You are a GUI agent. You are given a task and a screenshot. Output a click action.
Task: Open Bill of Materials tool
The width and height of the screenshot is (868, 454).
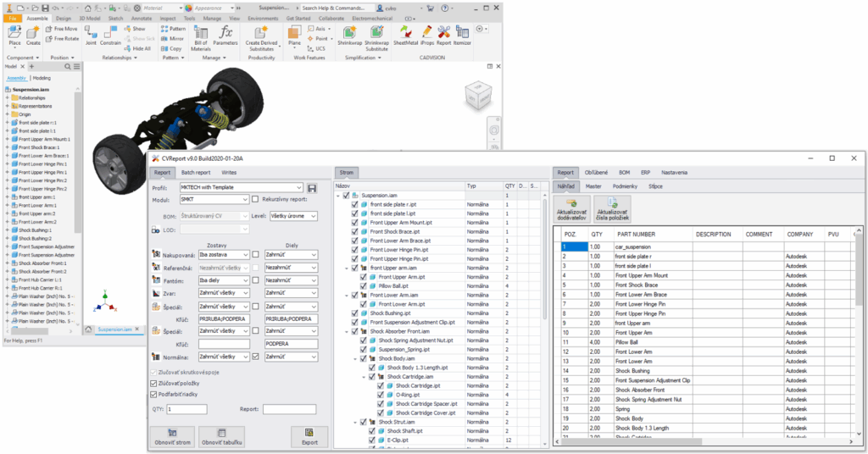click(x=200, y=38)
